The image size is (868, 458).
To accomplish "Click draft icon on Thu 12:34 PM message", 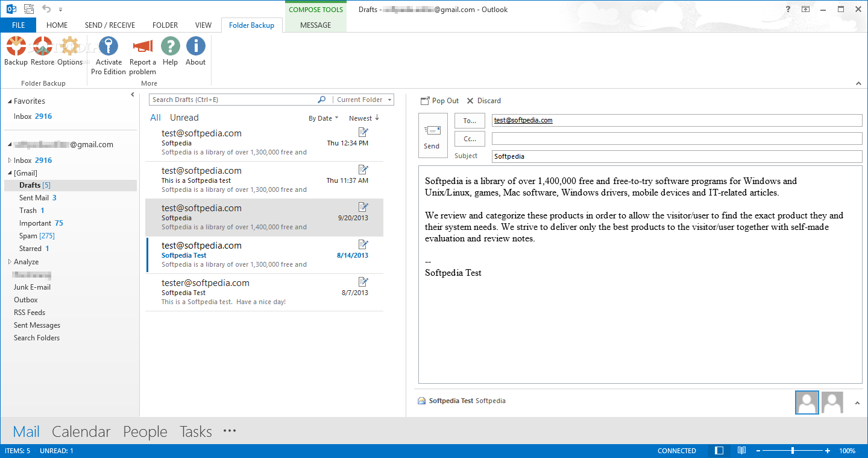I will (x=363, y=132).
